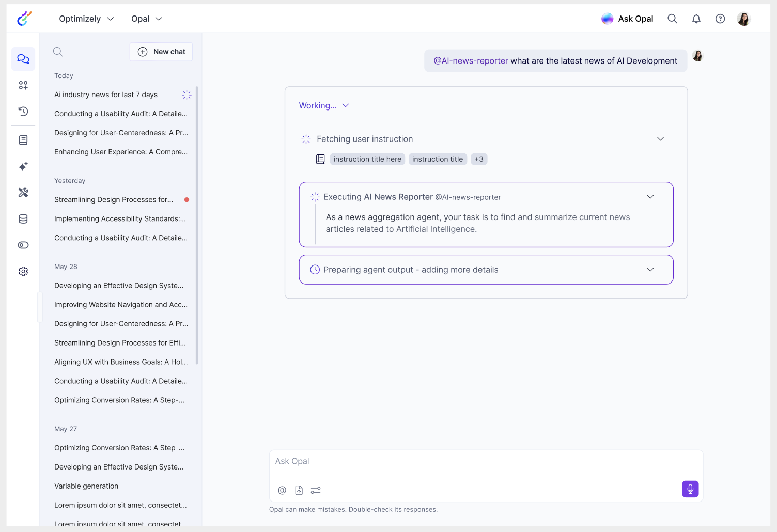
Task: Click the notifications bell icon
Action: tap(696, 19)
